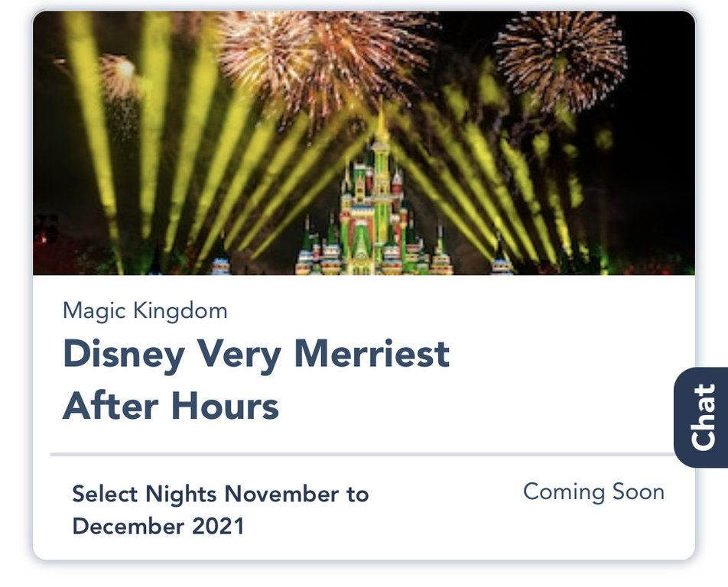
Task: Click "After Hours" on the title's second line
Action: tap(171, 405)
